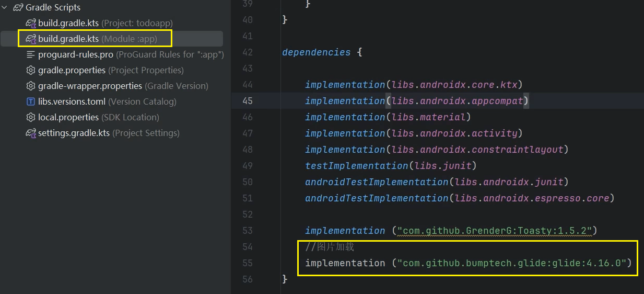Click libs.androidx.espresso.core on line 51
The width and height of the screenshot is (644, 294).
click(532, 198)
